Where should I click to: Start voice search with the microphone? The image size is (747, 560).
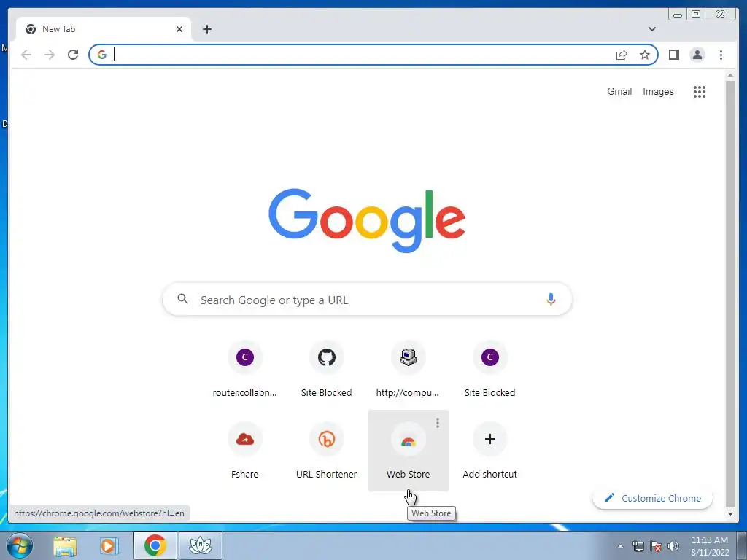point(551,300)
